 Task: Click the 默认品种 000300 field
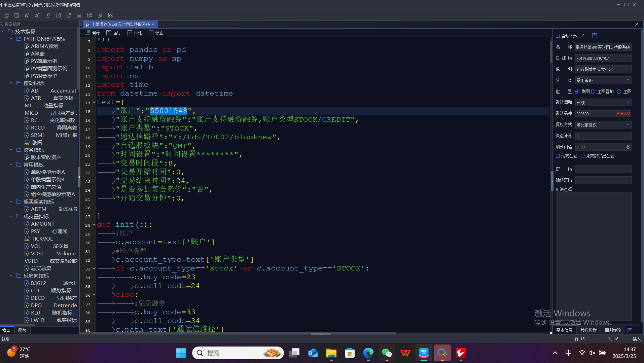(x=603, y=114)
